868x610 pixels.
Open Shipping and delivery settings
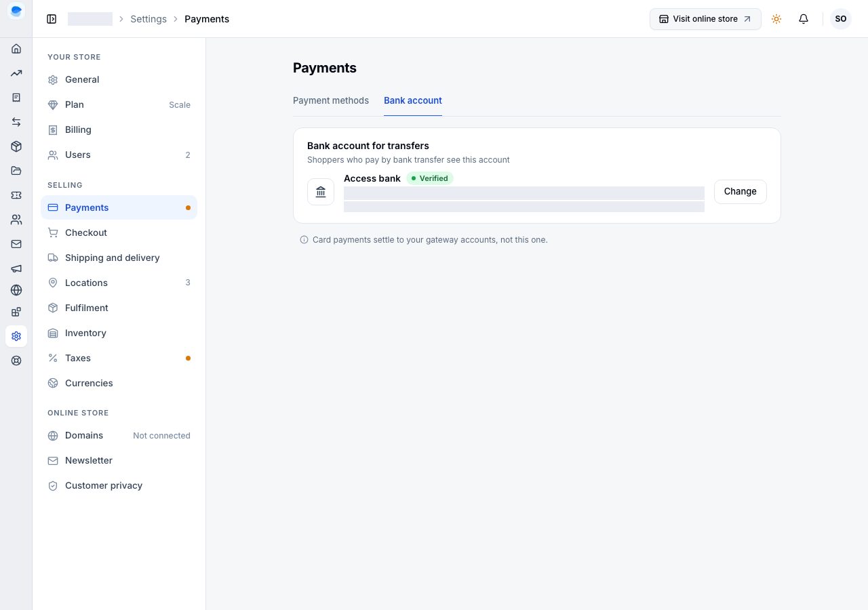[x=119, y=258]
